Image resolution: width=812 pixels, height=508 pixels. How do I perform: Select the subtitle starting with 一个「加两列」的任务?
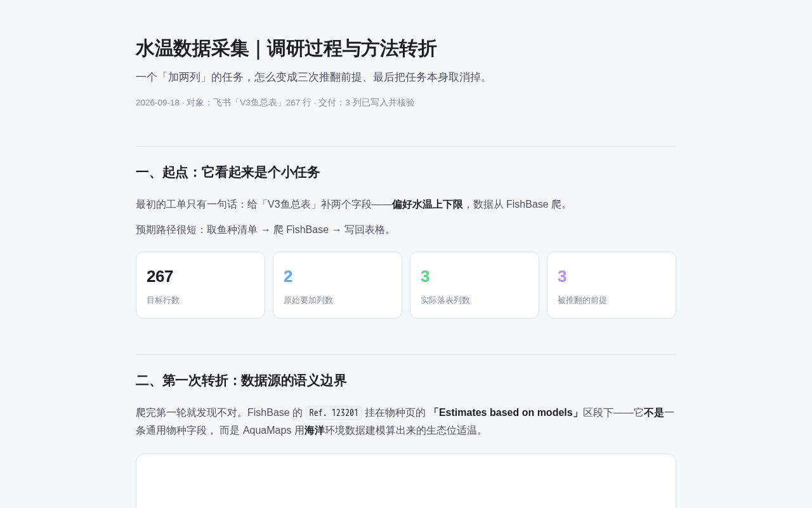(x=313, y=77)
